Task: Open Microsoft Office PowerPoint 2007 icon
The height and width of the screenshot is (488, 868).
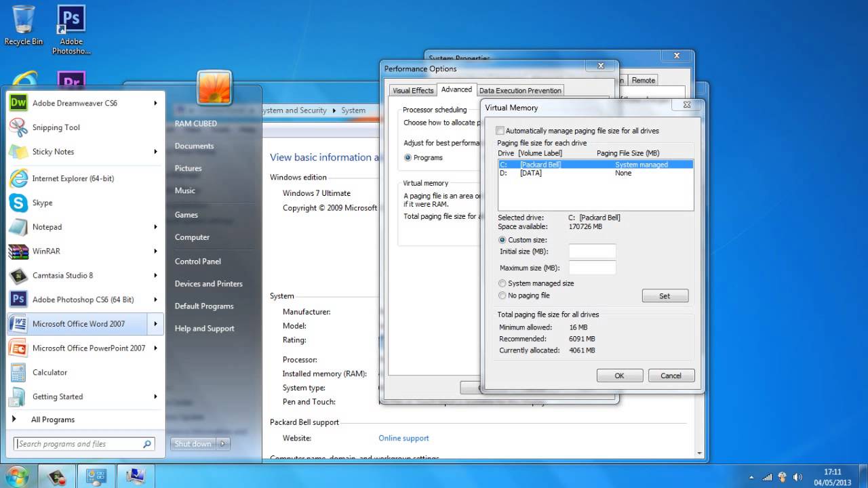Action: tap(18, 348)
